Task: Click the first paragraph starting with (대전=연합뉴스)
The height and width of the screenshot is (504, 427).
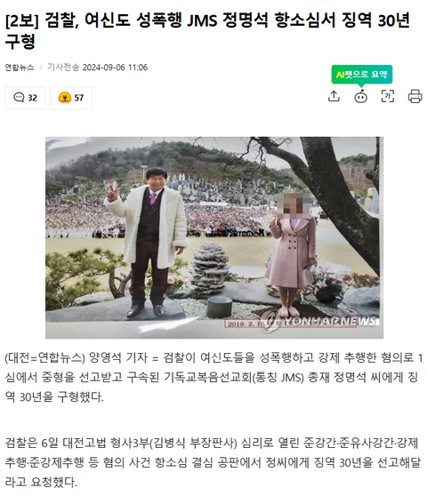Action: (x=213, y=378)
